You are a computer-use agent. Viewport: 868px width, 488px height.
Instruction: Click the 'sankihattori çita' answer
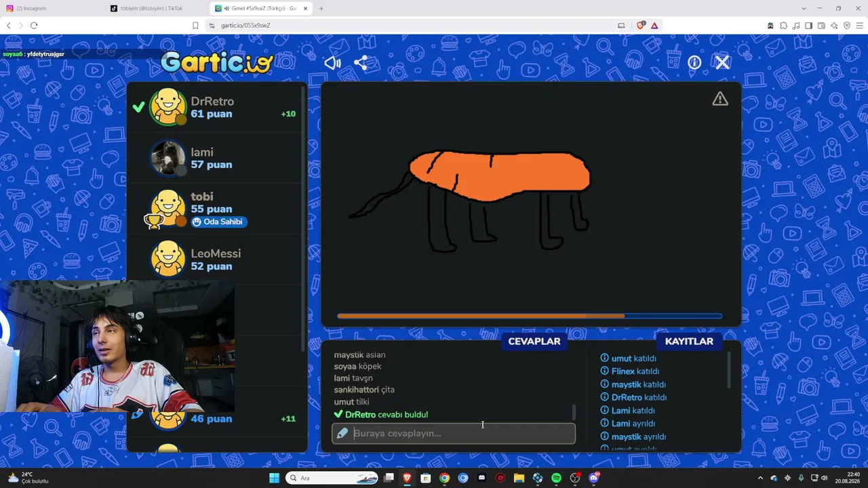point(364,390)
